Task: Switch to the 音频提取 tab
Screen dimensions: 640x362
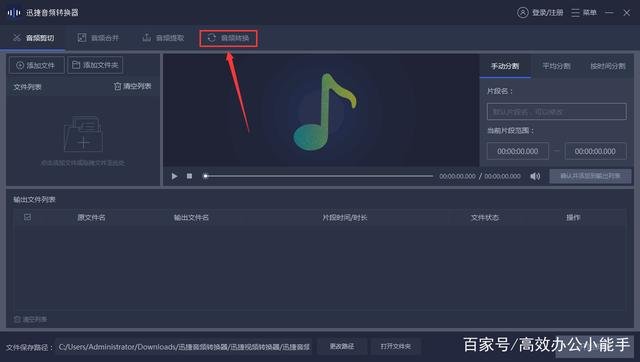Action: 163,38
